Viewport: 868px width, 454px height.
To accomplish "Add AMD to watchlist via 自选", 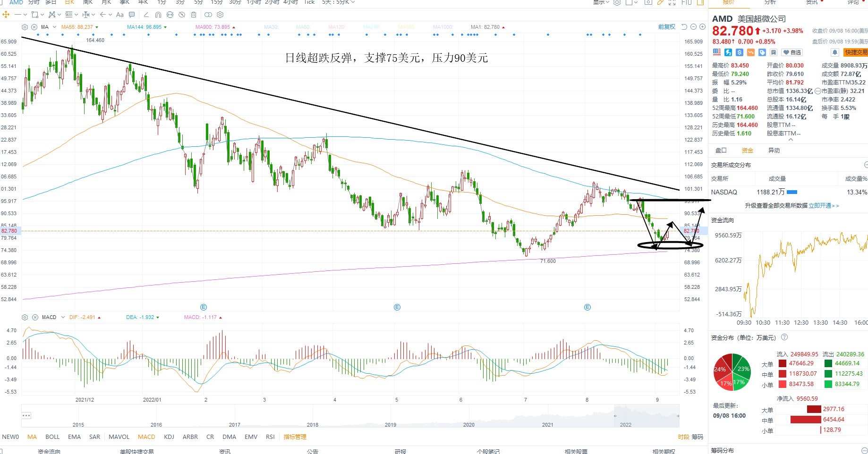I will [x=792, y=52].
